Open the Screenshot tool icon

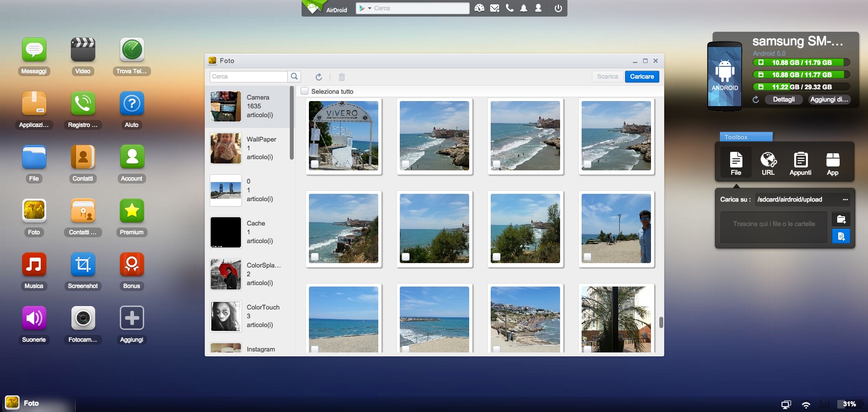pos(83,265)
